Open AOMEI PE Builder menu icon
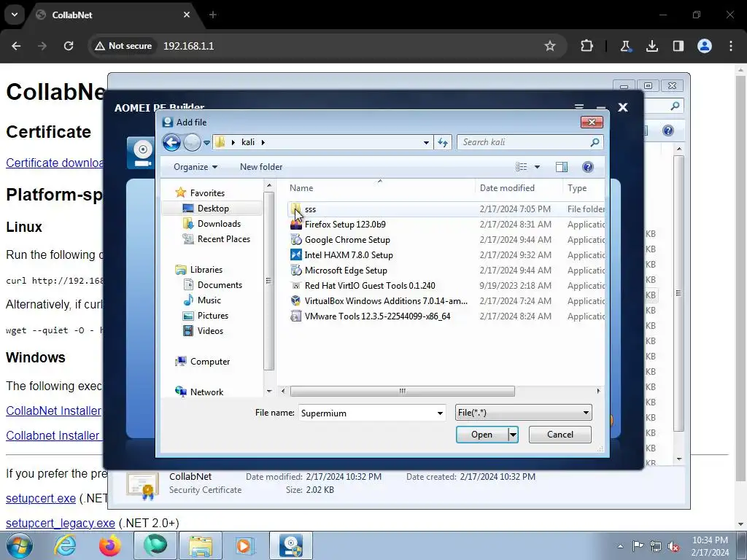Image resolution: width=747 pixels, height=560 pixels. click(x=578, y=107)
